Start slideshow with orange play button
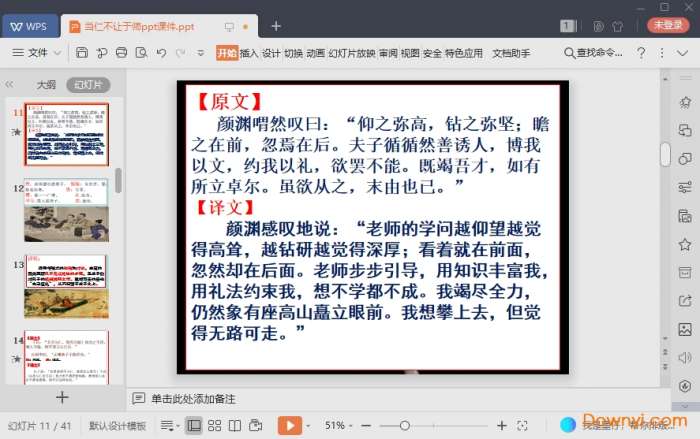 (290, 426)
